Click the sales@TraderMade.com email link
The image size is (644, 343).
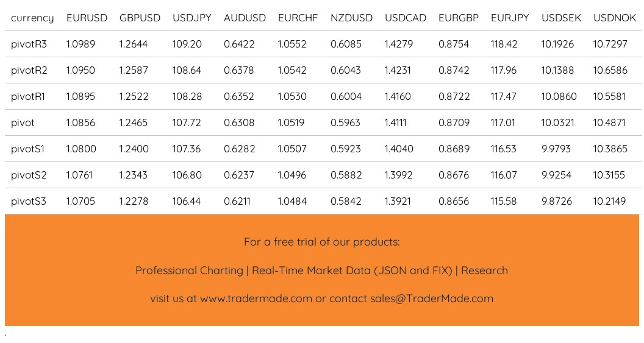(x=432, y=299)
